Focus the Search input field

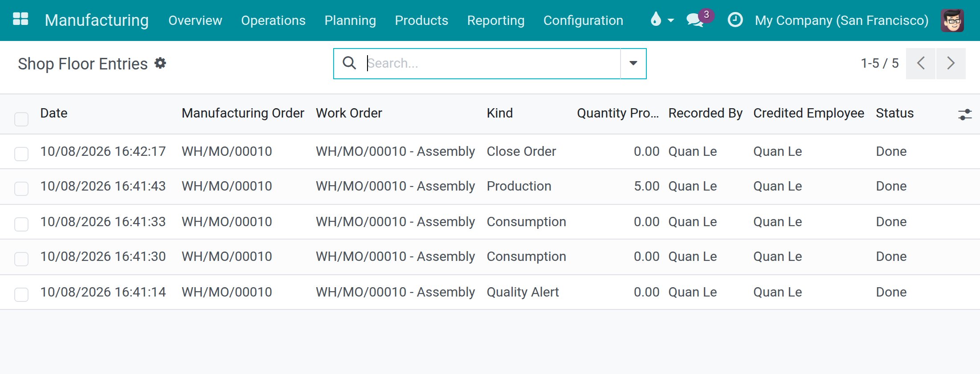click(x=492, y=63)
